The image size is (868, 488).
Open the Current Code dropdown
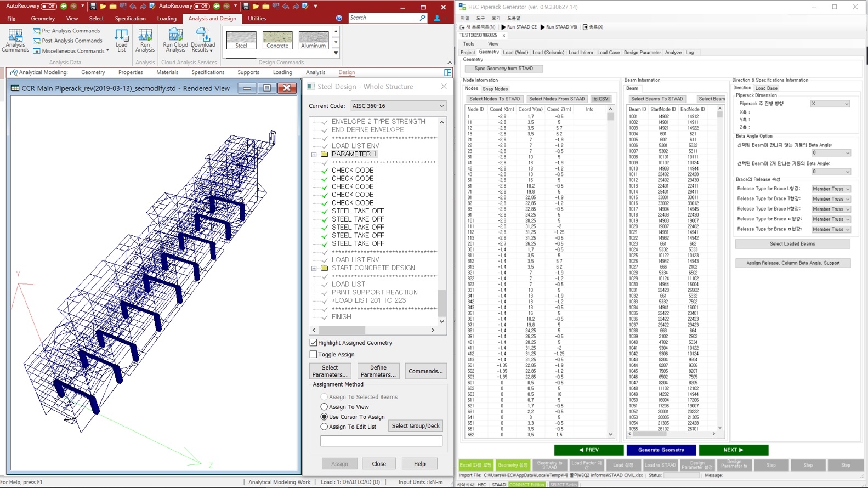[x=399, y=106]
